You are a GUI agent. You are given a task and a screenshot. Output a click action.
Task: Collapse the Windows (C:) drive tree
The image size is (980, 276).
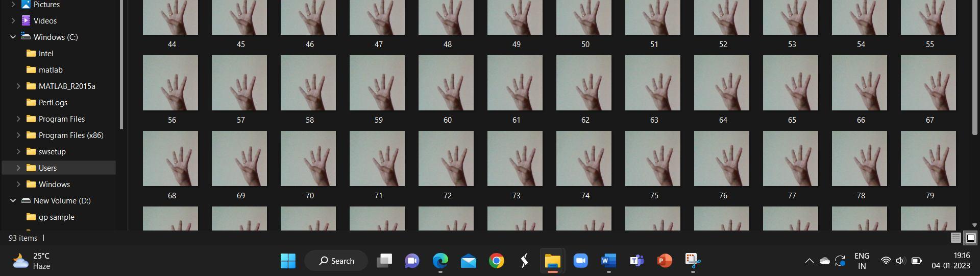click(13, 37)
